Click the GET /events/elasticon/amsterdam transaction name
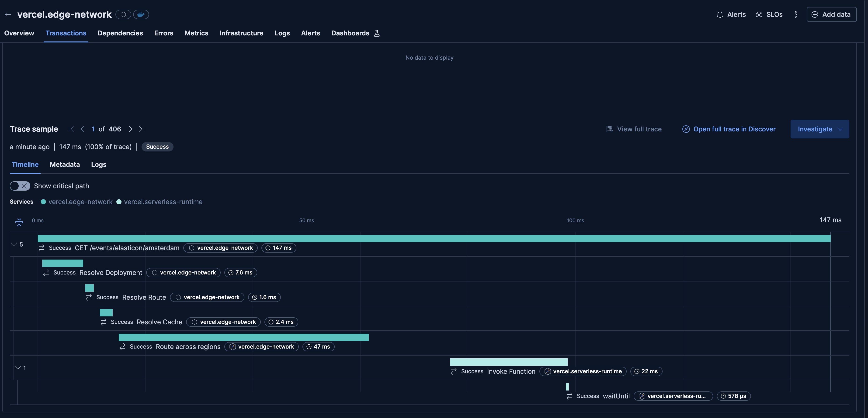 click(x=127, y=248)
